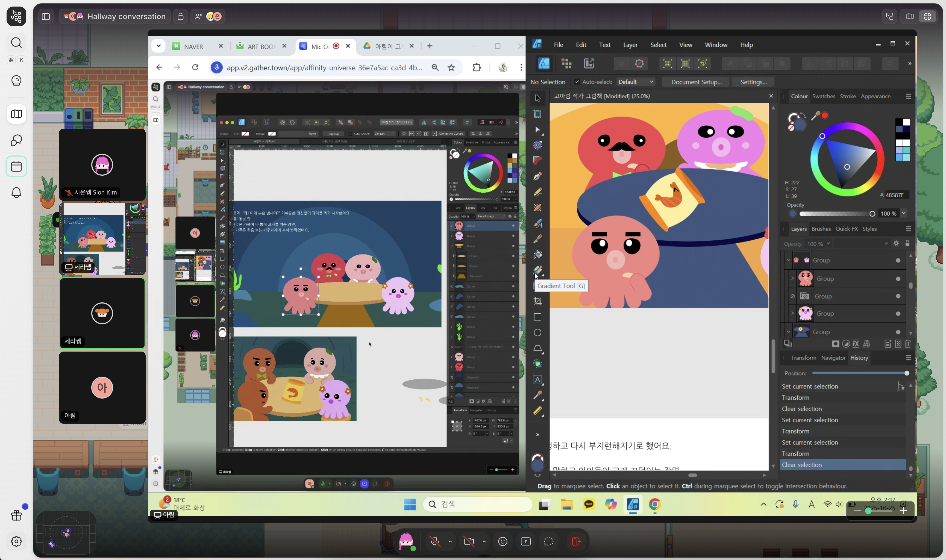
Task: Select the Measure ruler tool
Action: point(537,411)
